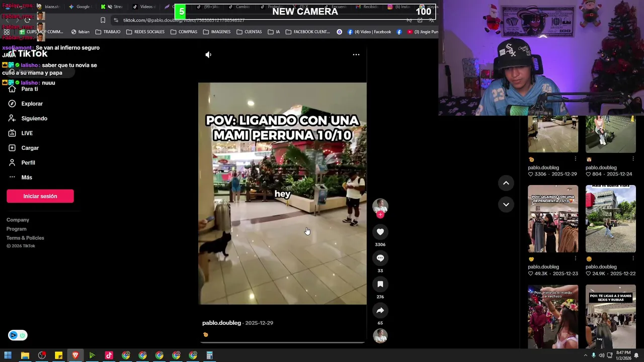Follow creator via red plus on avatar
This screenshot has height=362, width=644.
coord(380,215)
